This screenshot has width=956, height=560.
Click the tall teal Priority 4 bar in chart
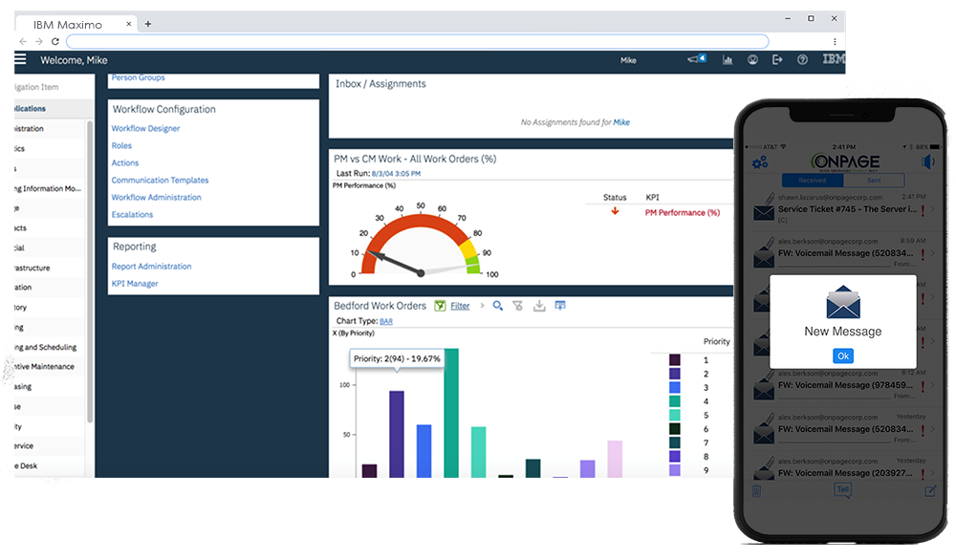[x=451, y=413]
